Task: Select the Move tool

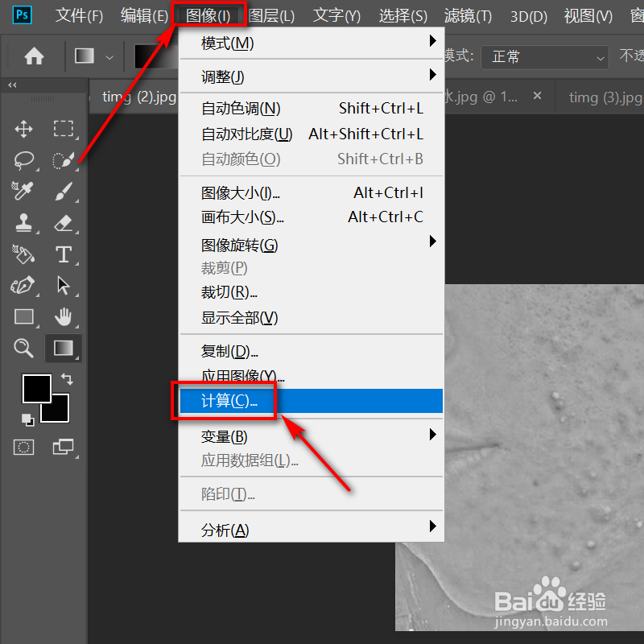Action: (24, 129)
